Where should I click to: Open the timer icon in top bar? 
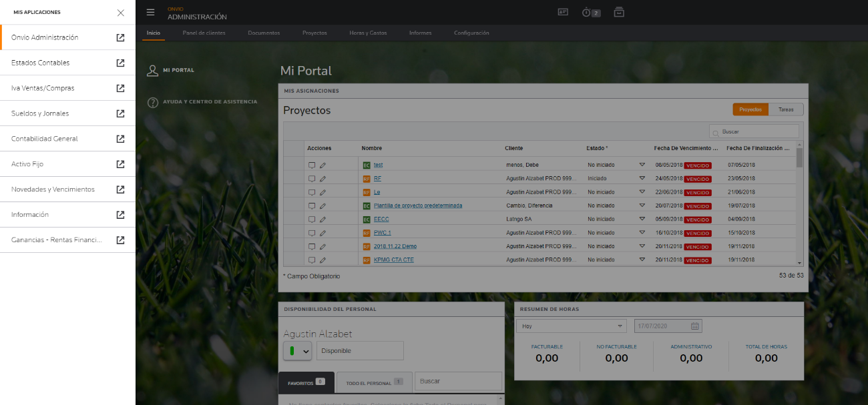click(586, 12)
